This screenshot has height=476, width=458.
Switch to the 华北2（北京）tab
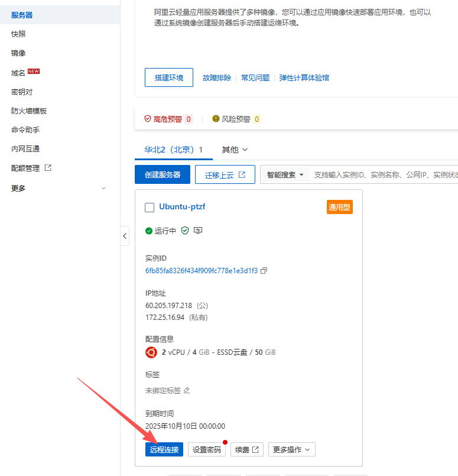point(174,150)
